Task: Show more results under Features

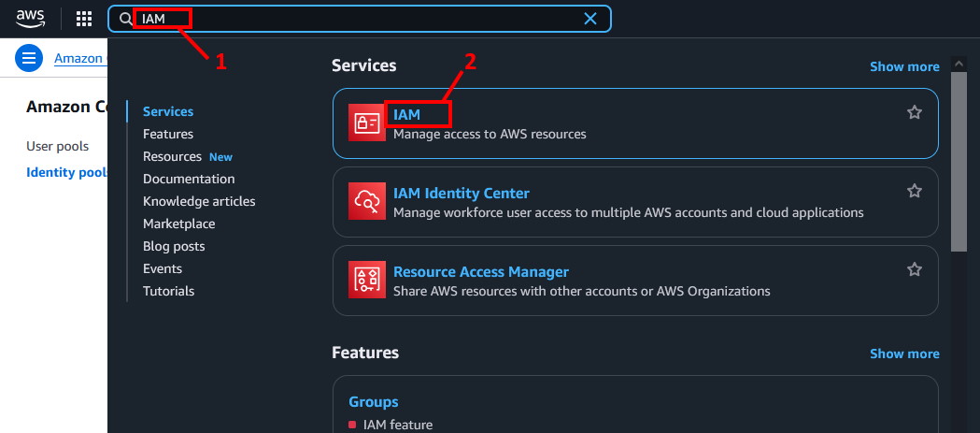Action: (x=903, y=354)
